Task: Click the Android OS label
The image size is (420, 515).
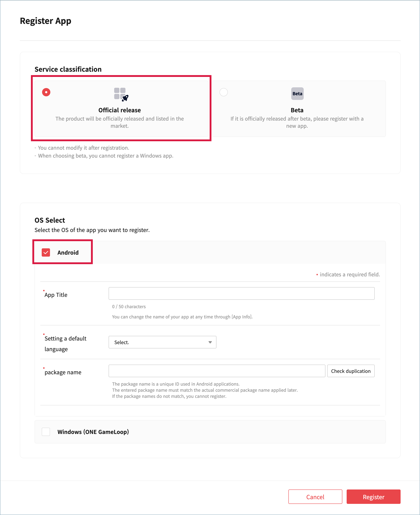Action: (x=68, y=252)
